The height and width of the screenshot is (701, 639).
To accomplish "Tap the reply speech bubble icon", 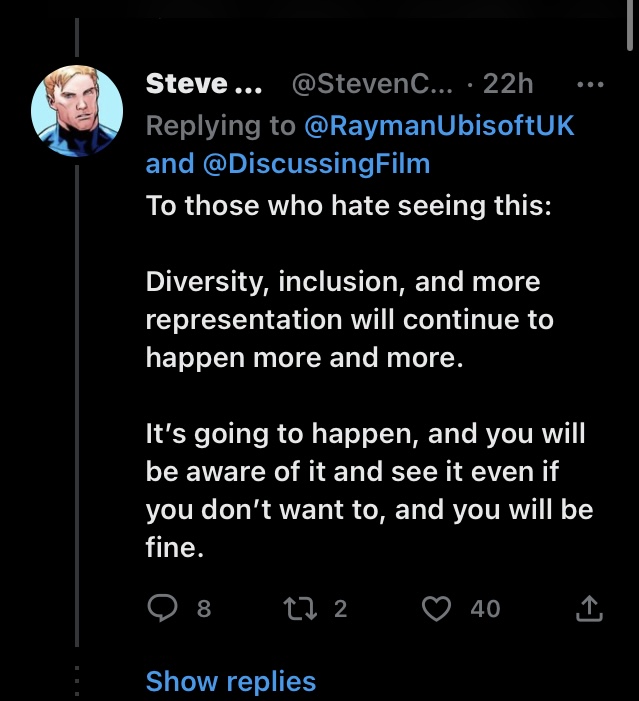I will pos(162,608).
